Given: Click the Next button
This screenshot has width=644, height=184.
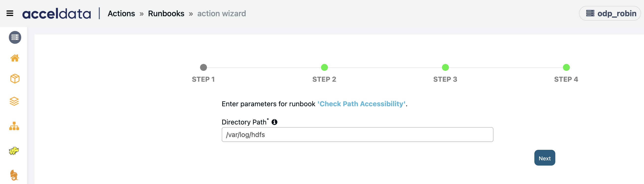Looking at the screenshot, I should pyautogui.click(x=545, y=158).
